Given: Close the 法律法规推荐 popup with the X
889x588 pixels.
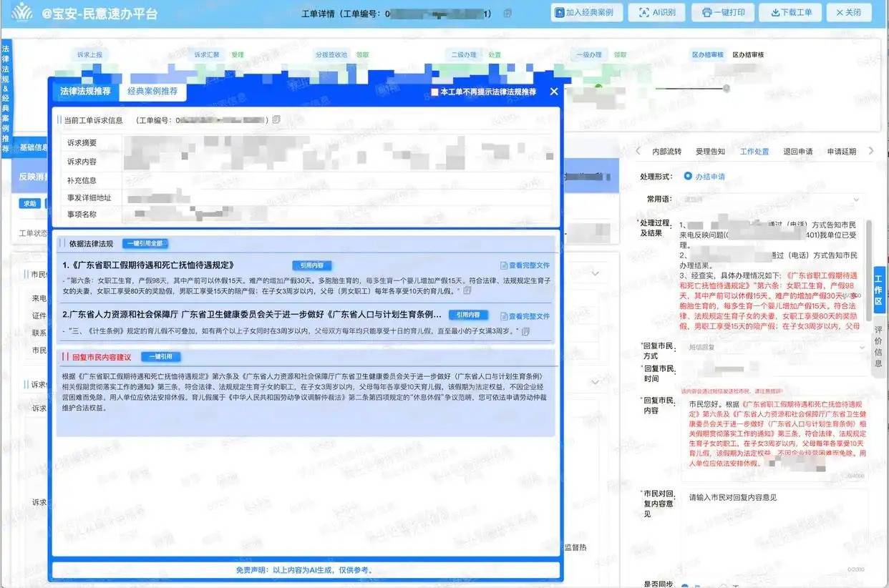Looking at the screenshot, I should pos(553,92).
